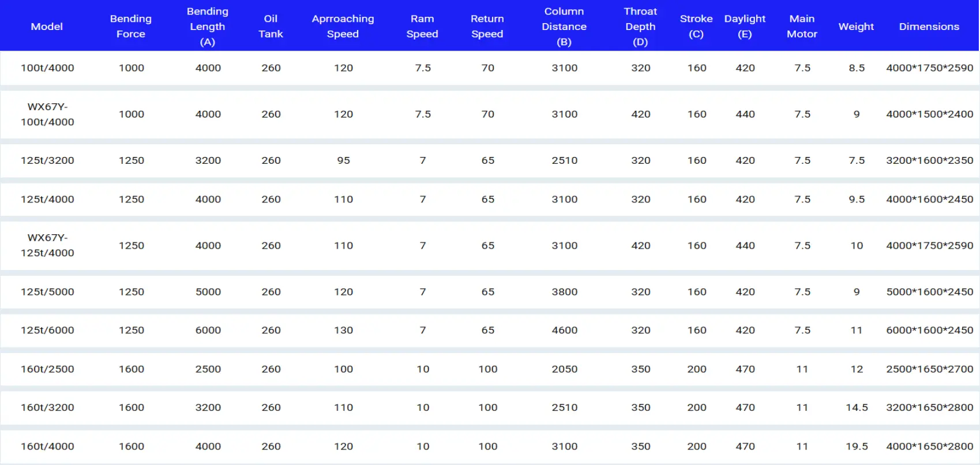This screenshot has width=980, height=465.
Task: Click the 14.5 weight cell
Action: [857, 408]
